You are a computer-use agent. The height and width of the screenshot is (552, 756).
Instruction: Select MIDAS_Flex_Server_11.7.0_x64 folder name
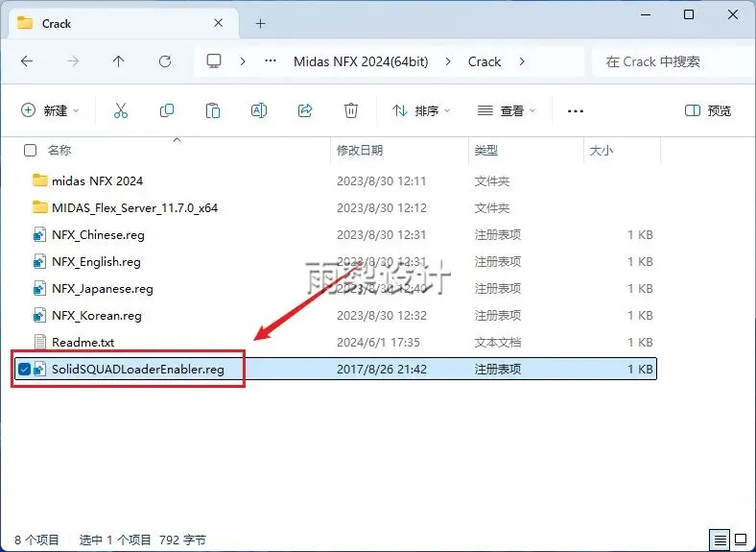pyautogui.click(x=135, y=208)
